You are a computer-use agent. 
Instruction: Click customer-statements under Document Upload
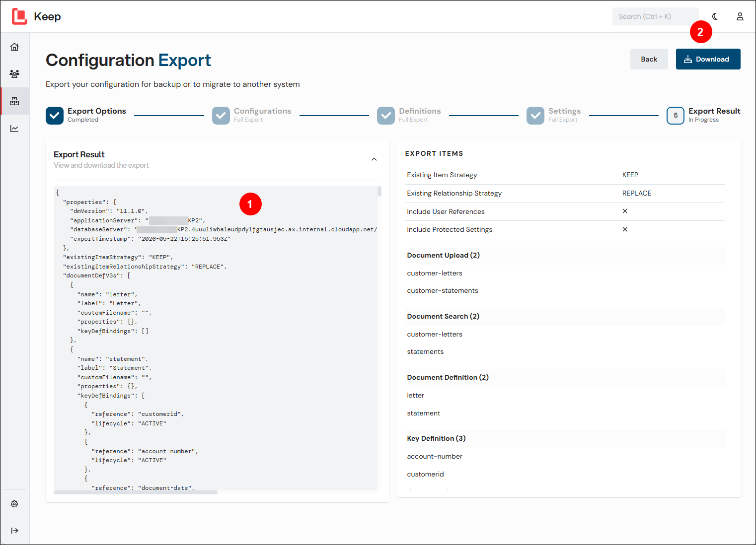click(x=443, y=291)
